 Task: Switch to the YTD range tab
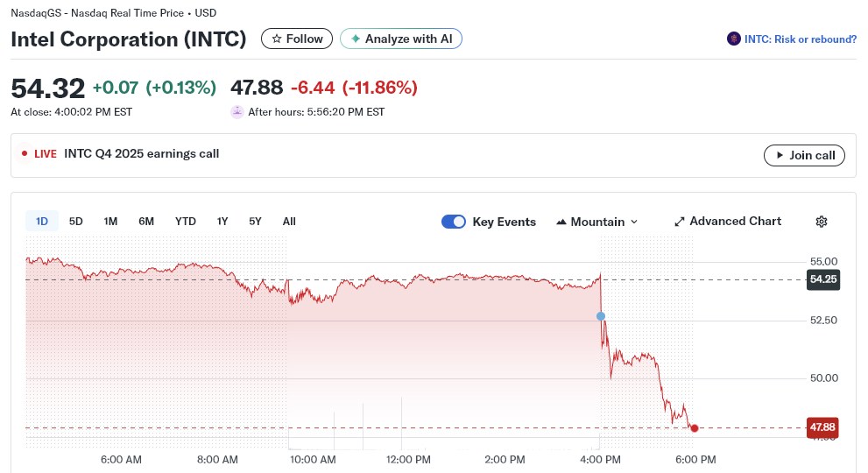tap(185, 222)
